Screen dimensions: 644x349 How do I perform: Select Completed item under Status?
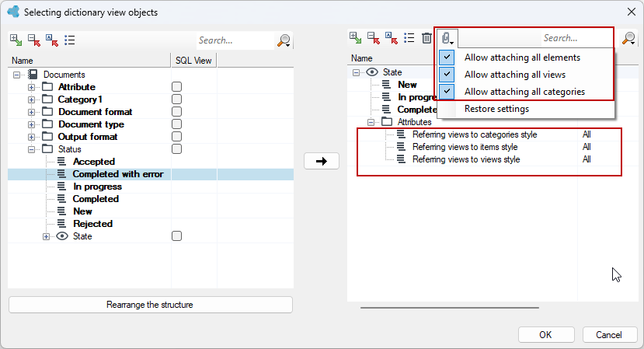96,198
